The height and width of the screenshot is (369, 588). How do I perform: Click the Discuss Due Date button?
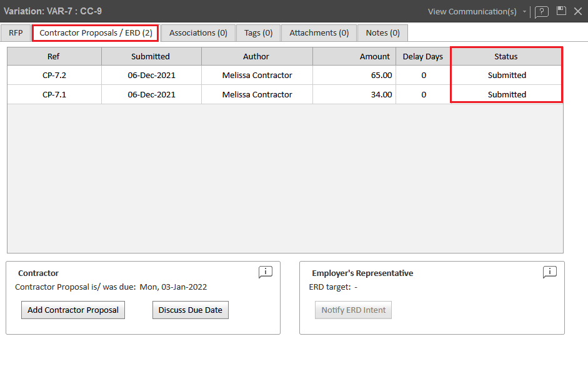(190, 310)
